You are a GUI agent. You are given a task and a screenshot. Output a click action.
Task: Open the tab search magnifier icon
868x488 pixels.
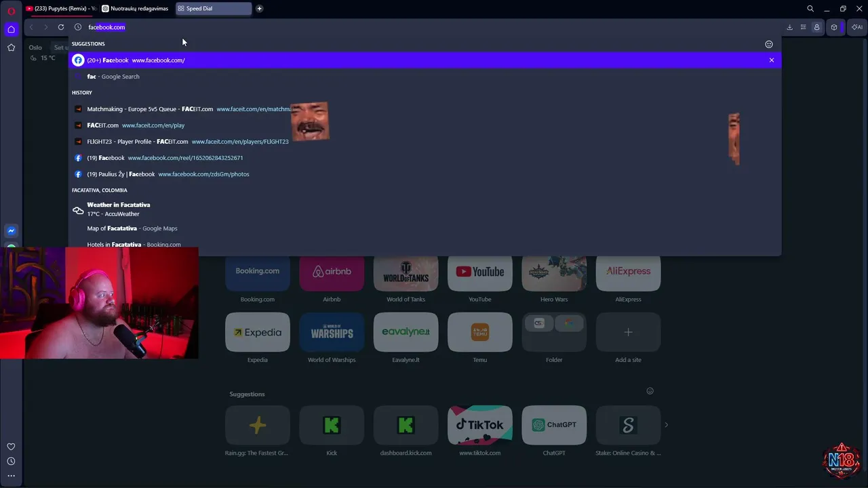pos(810,9)
